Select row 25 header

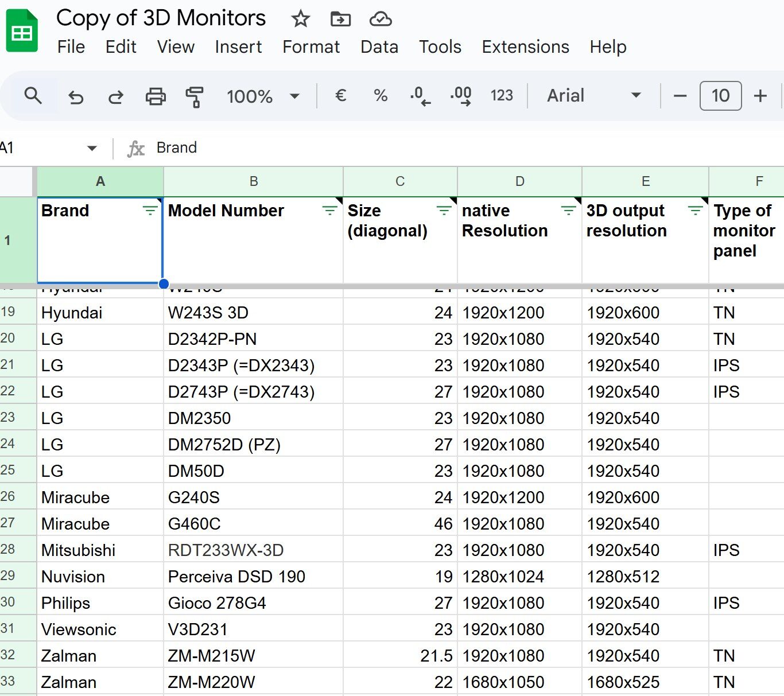coord(17,471)
